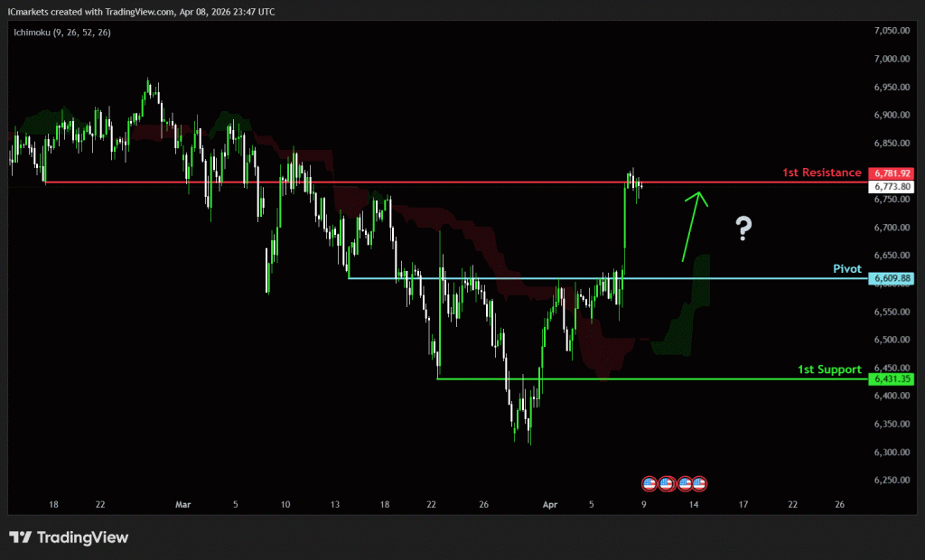Image resolution: width=925 pixels, height=560 pixels.
Task: Click the green 6,431.35 support price tag
Action: point(891,379)
